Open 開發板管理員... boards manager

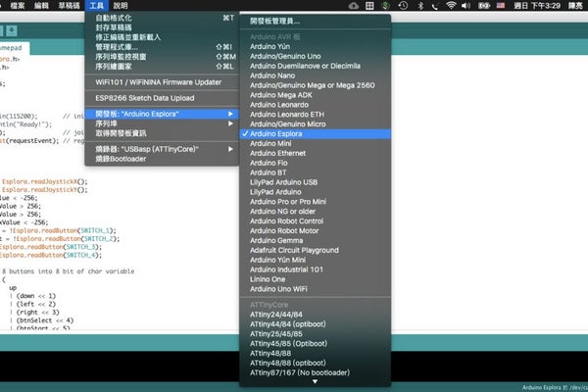coord(315,21)
